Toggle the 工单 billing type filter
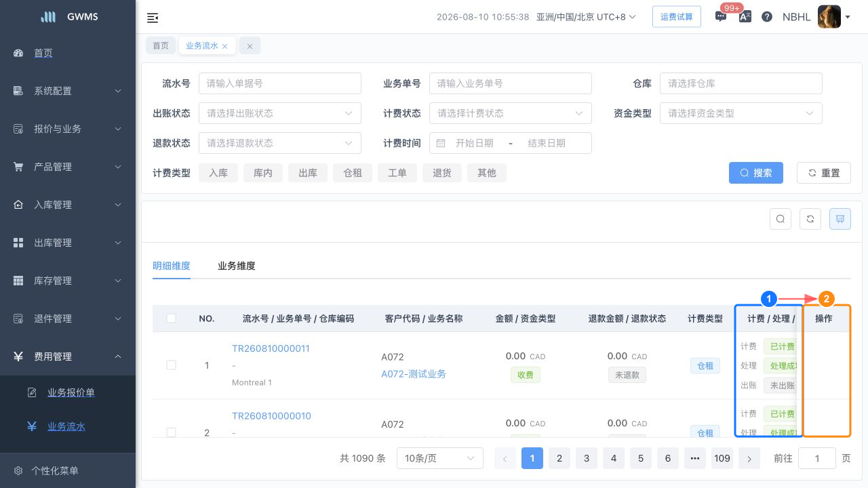The width and height of the screenshot is (868, 488). point(397,173)
